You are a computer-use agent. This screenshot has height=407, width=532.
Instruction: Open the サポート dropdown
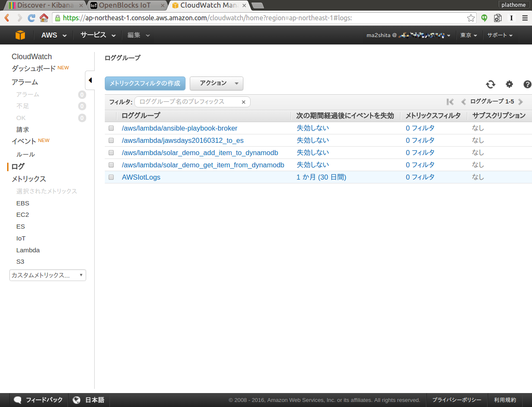click(x=500, y=35)
